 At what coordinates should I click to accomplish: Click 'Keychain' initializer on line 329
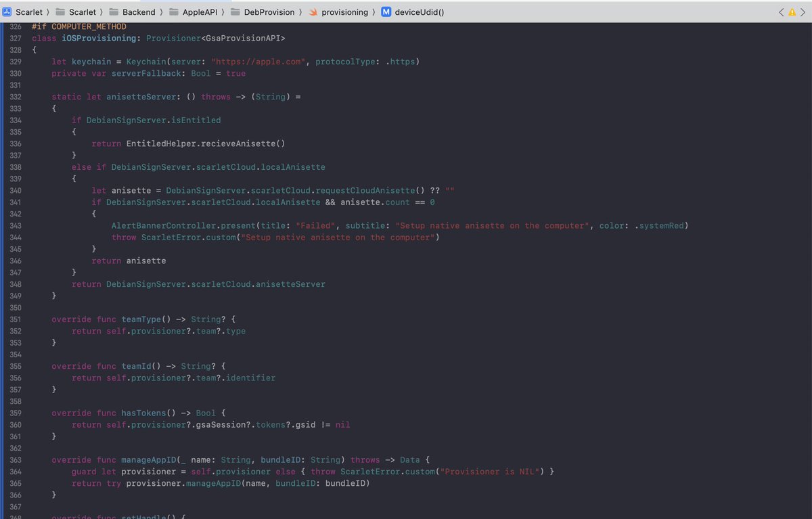(146, 62)
